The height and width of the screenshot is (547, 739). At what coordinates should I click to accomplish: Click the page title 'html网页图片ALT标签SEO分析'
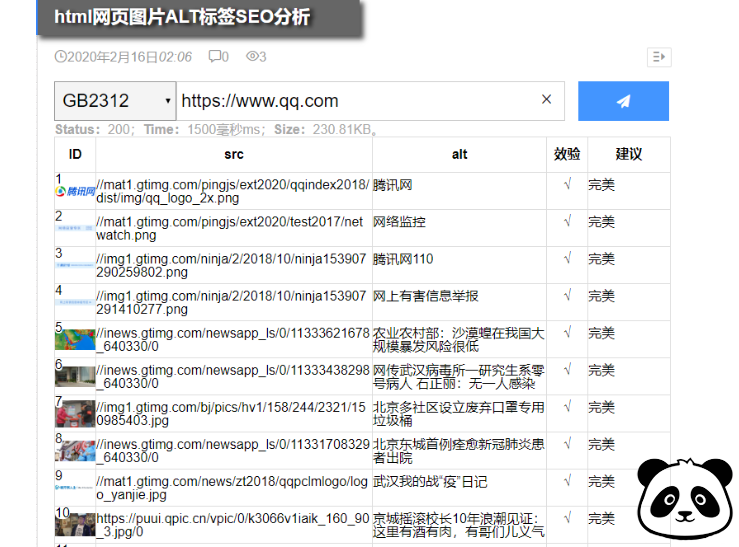point(182,17)
